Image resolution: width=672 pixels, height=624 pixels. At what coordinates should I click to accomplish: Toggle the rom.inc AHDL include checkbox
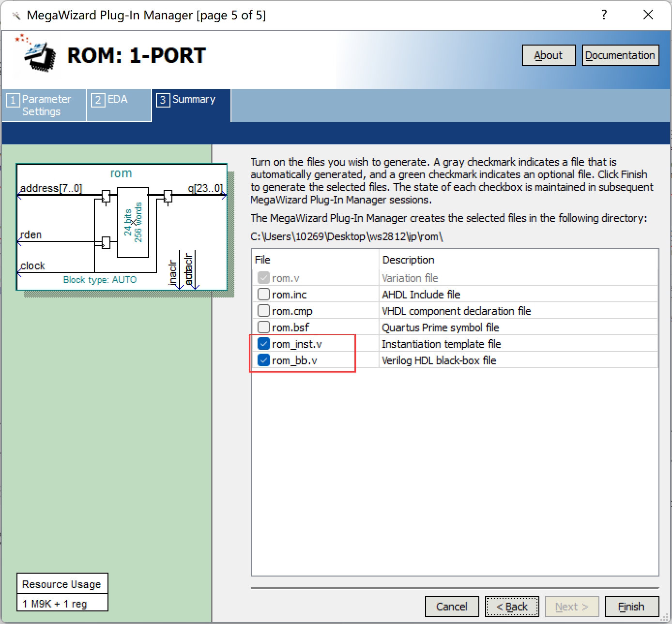(x=264, y=294)
